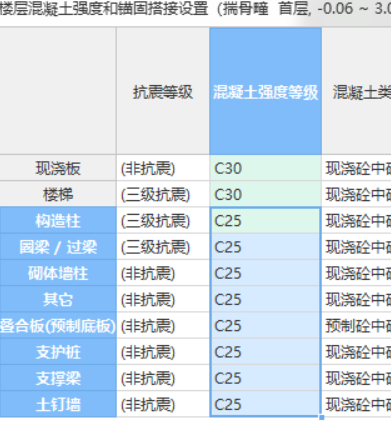Select the 支护桩 row header
Image resolution: width=391 pixels, height=424 pixels.
[58, 352]
